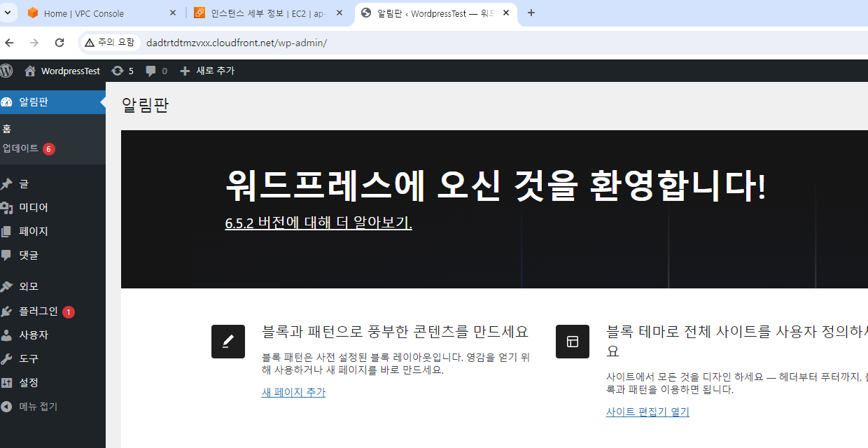Click the 도구 wrench icon
868x448 pixels.
pos(7,359)
